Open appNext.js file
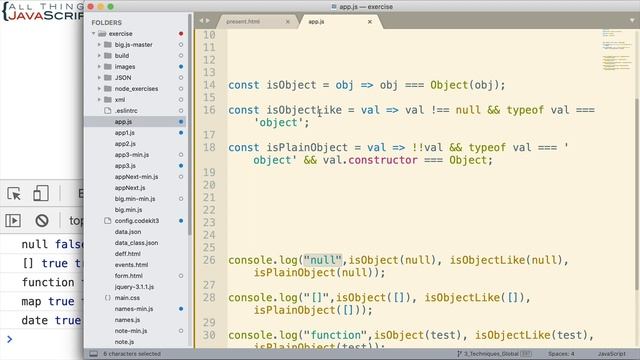The height and width of the screenshot is (360, 640). pos(130,188)
